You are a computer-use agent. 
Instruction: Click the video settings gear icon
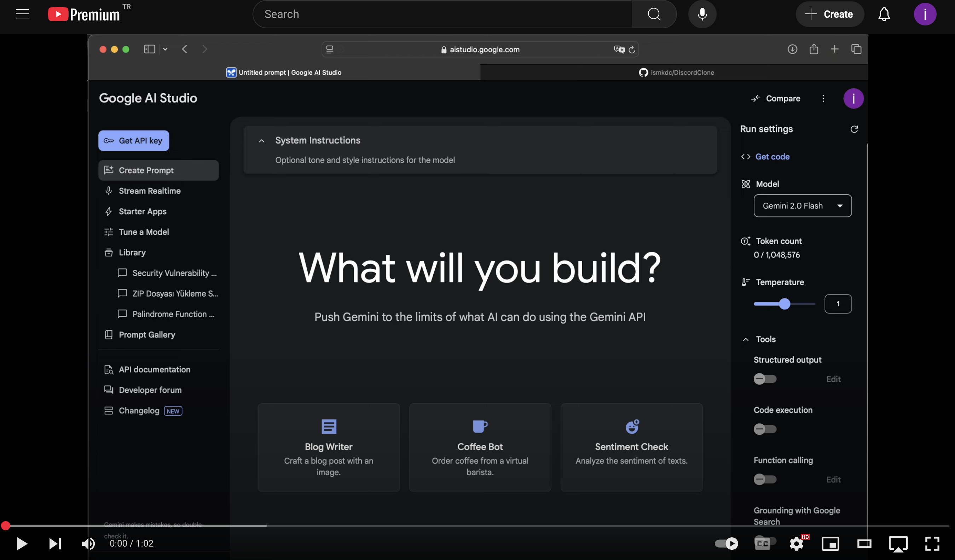796,544
